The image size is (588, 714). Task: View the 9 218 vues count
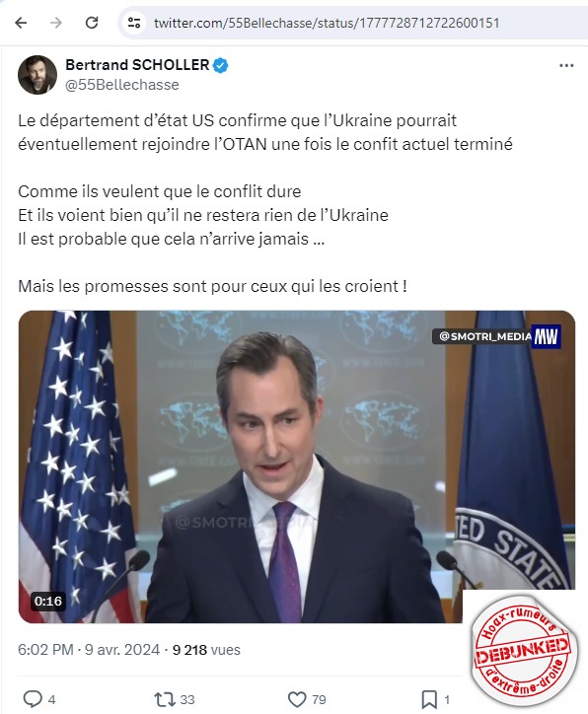[x=206, y=650]
